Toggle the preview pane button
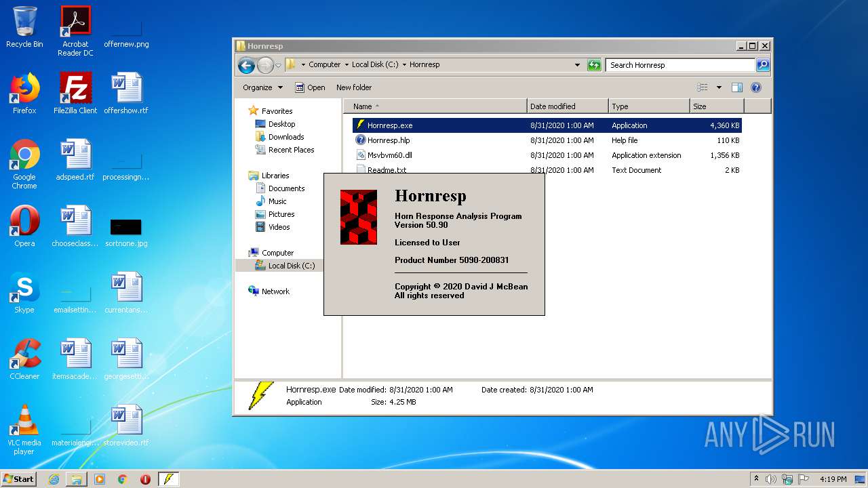The width and height of the screenshot is (868, 488). point(737,87)
